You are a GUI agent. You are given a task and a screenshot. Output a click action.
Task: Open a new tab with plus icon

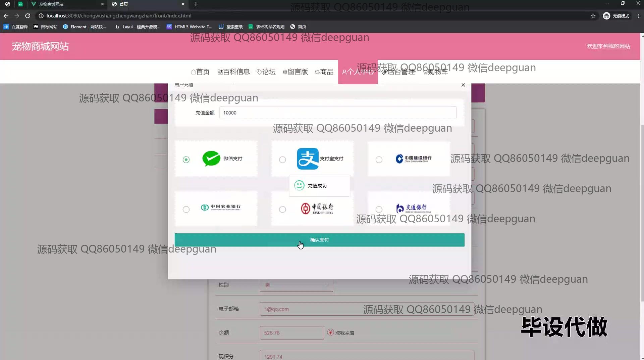(196, 4)
